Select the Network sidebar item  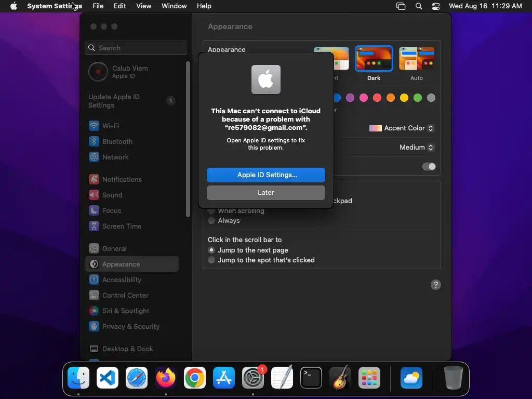tap(132, 157)
